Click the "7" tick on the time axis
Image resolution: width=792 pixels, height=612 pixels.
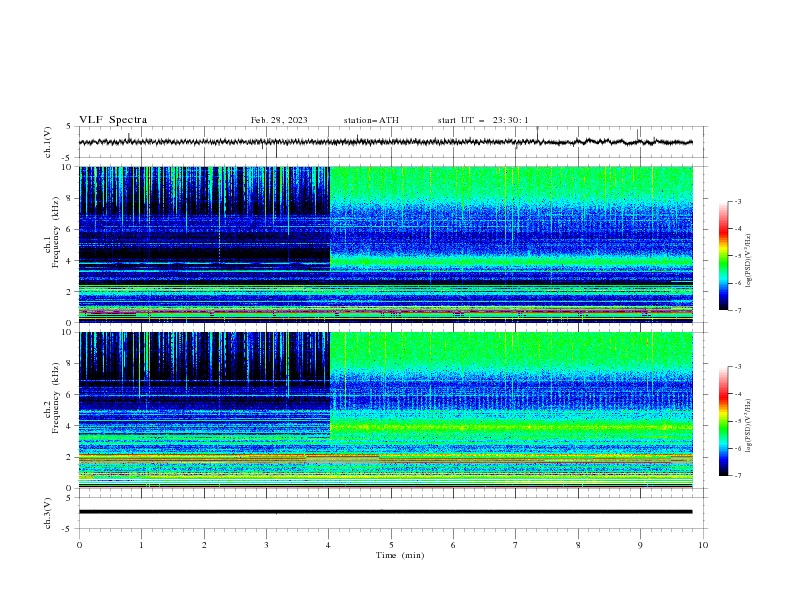pos(516,545)
